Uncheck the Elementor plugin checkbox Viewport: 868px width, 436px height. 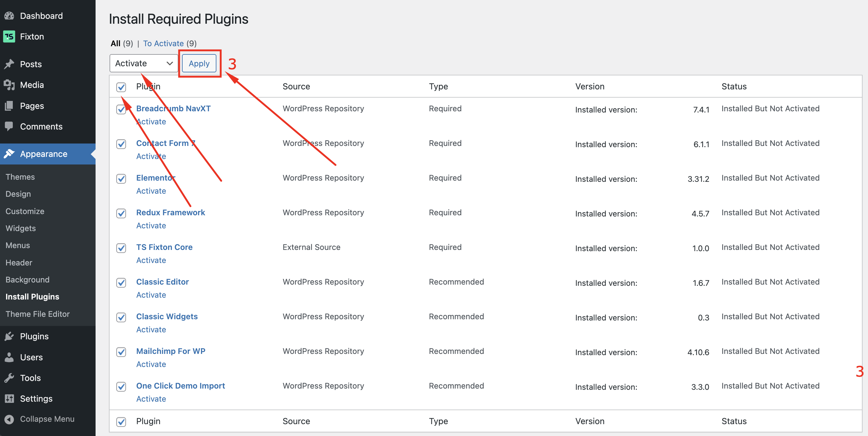coord(121,179)
